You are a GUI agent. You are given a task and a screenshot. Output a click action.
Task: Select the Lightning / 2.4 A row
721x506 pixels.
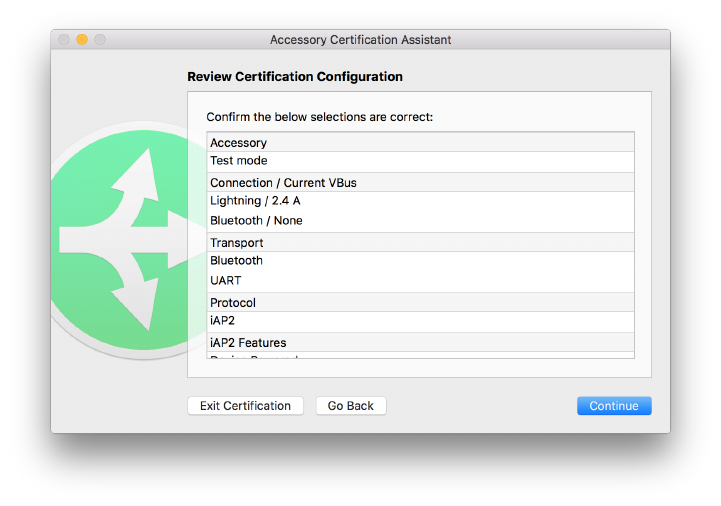coord(420,201)
